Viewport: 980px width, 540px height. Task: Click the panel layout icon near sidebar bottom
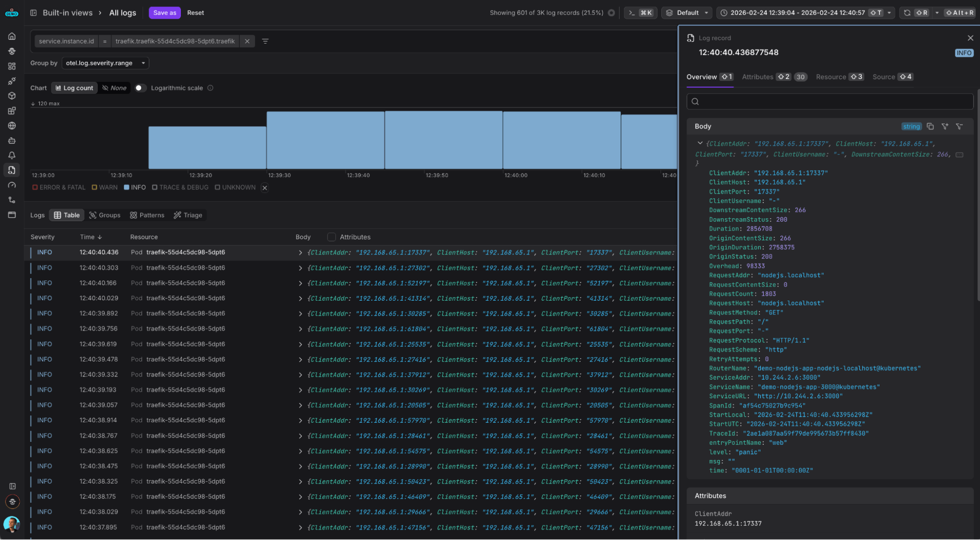tap(12, 487)
